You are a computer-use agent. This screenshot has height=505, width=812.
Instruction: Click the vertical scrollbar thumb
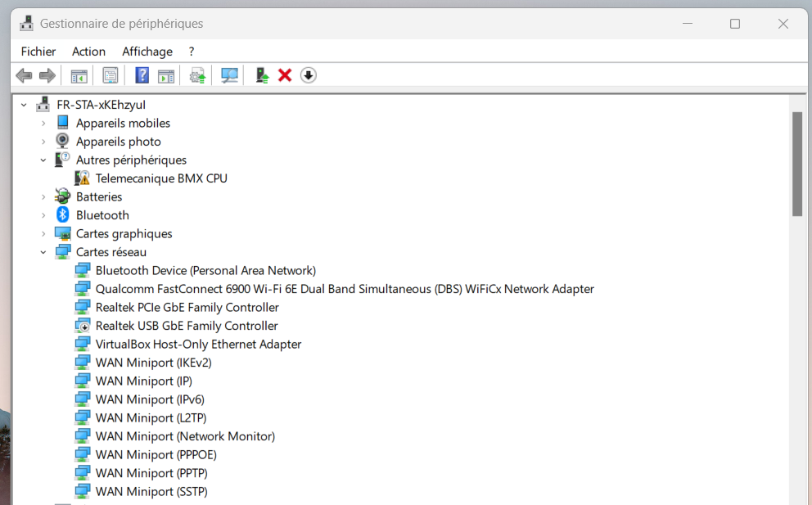(x=796, y=164)
